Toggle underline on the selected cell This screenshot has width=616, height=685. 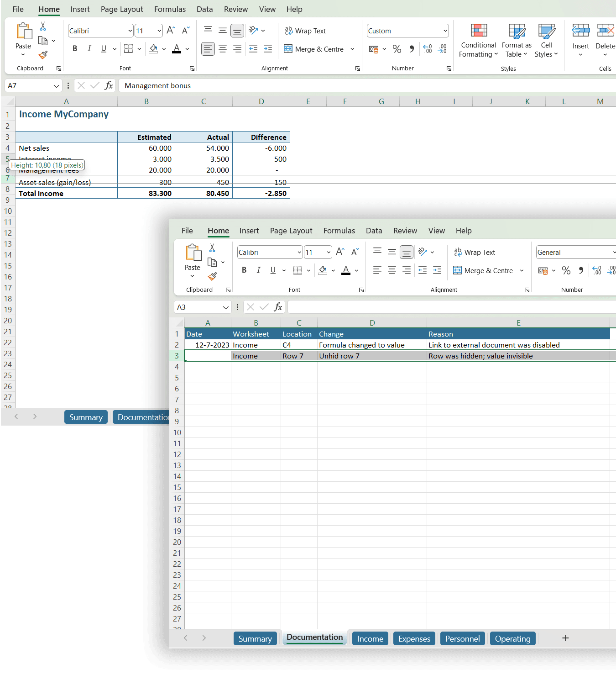pos(104,48)
